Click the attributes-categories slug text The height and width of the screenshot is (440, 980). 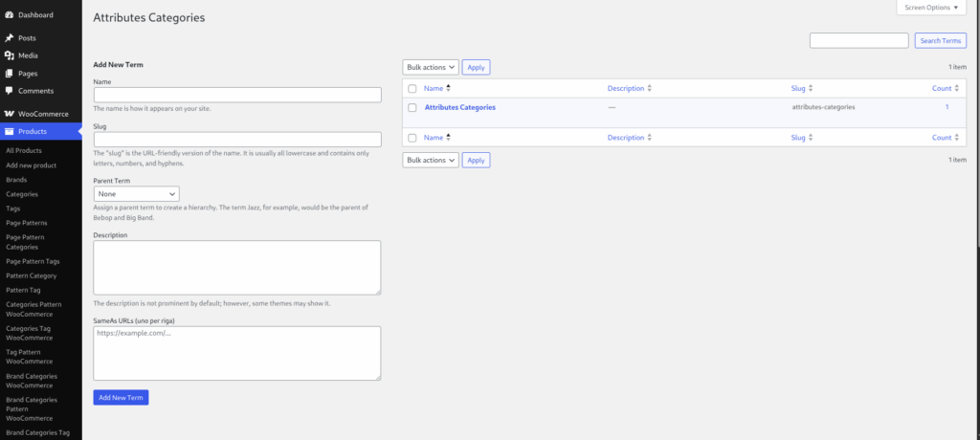(x=823, y=107)
